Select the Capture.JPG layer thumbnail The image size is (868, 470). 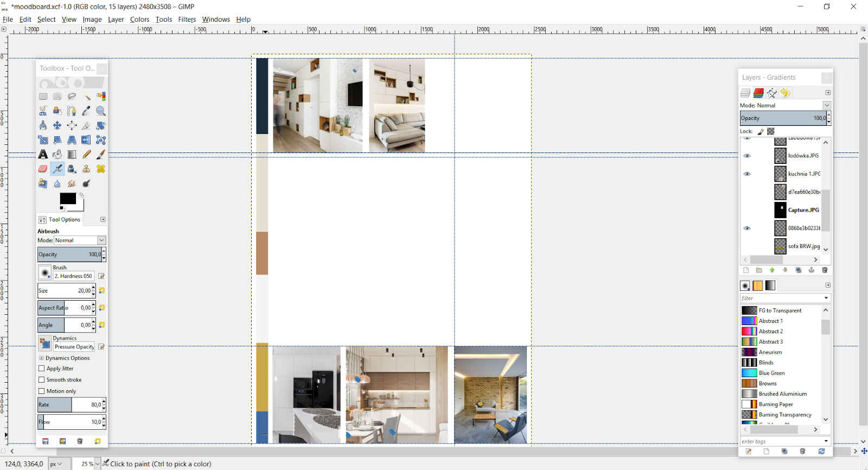pyautogui.click(x=780, y=210)
